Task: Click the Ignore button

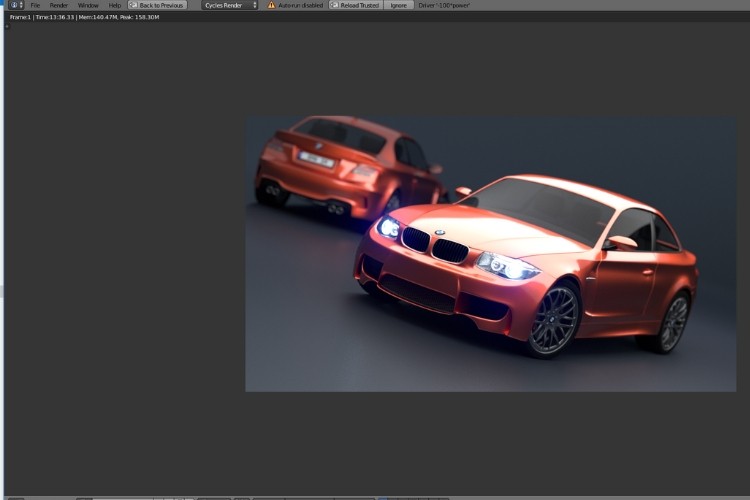Action: 398,5
